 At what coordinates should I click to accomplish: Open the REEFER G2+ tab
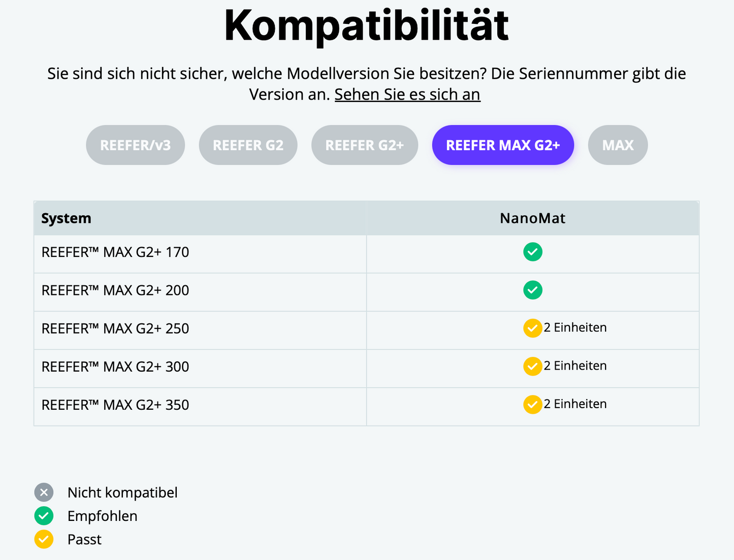(x=364, y=145)
